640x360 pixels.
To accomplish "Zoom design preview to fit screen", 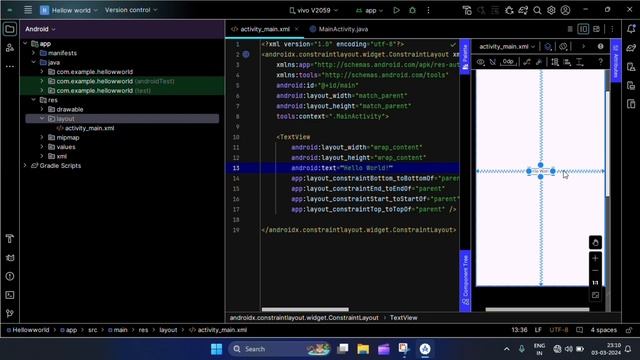I will click(x=595, y=295).
